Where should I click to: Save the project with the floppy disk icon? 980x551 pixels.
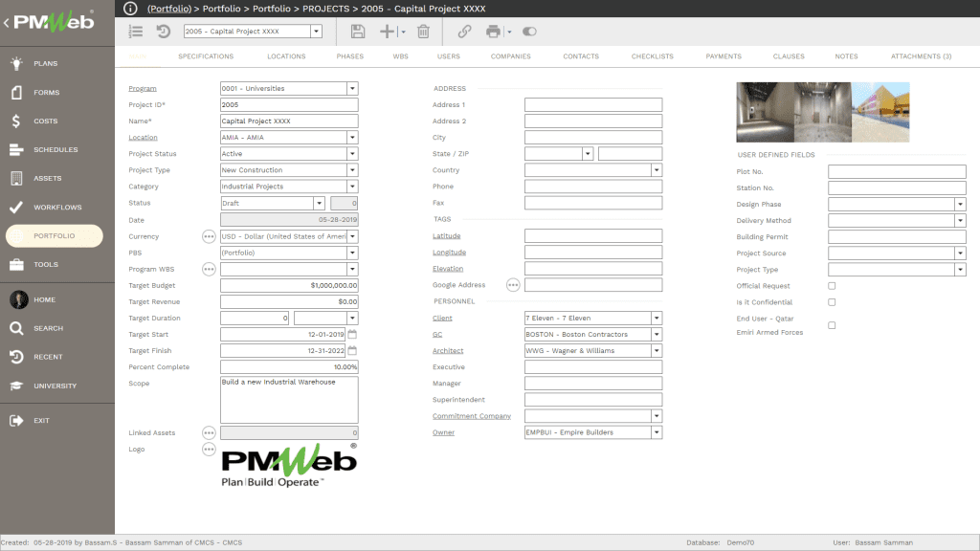click(358, 32)
